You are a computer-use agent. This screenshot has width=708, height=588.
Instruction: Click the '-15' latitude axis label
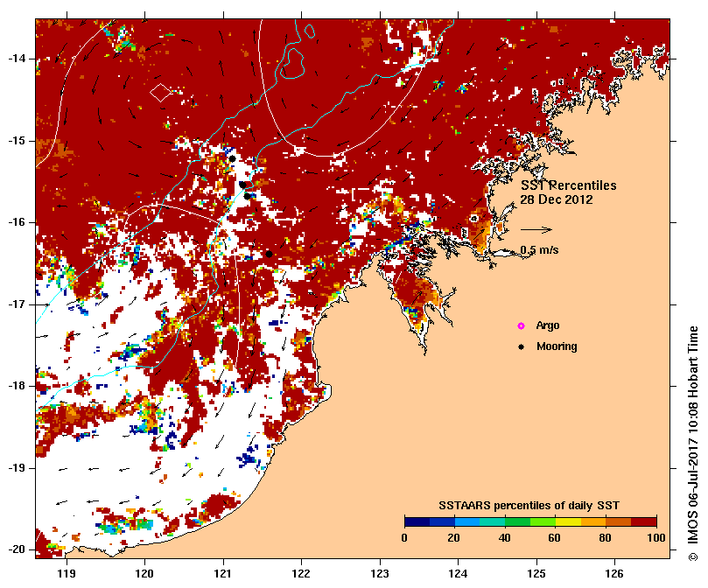tap(17, 141)
